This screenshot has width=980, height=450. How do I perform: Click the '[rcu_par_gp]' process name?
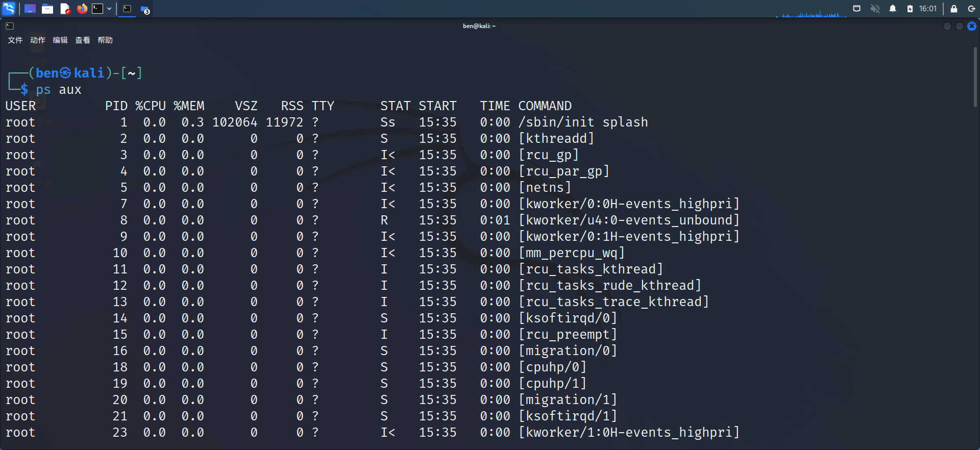[564, 171]
